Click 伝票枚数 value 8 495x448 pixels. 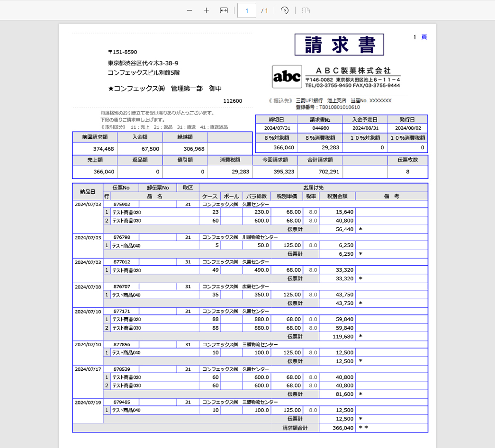tap(407, 172)
